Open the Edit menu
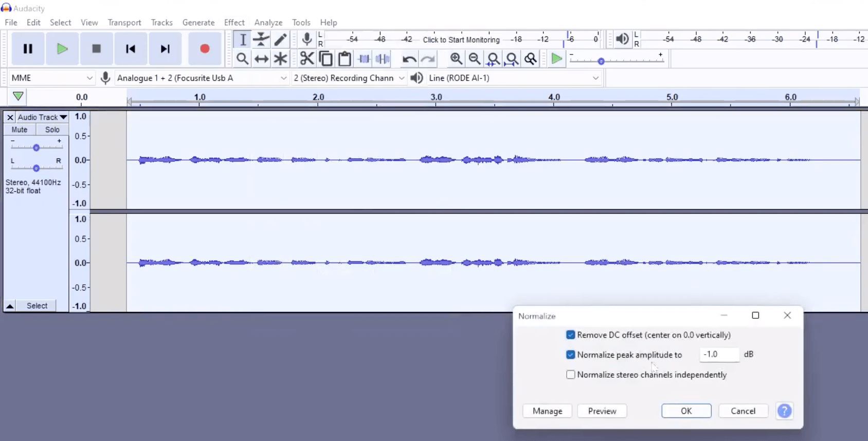Image resolution: width=868 pixels, height=441 pixels. pyautogui.click(x=33, y=23)
